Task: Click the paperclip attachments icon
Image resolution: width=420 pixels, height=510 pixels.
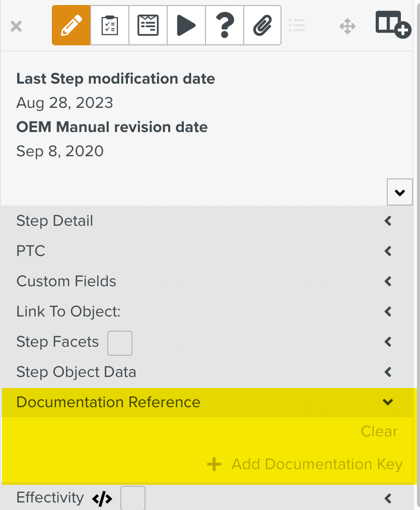Action: click(263, 25)
